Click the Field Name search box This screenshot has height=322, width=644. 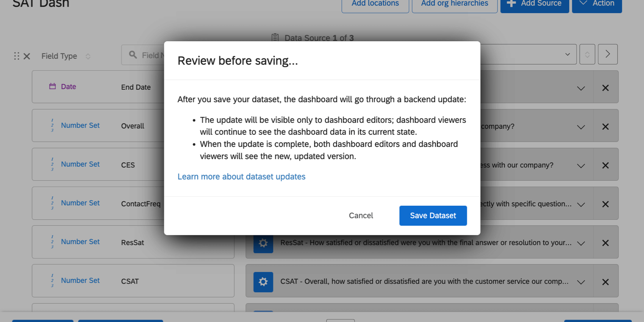[143, 55]
